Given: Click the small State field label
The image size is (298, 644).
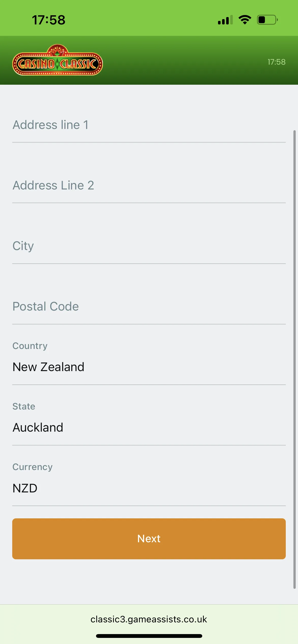Looking at the screenshot, I should pyautogui.click(x=24, y=406).
